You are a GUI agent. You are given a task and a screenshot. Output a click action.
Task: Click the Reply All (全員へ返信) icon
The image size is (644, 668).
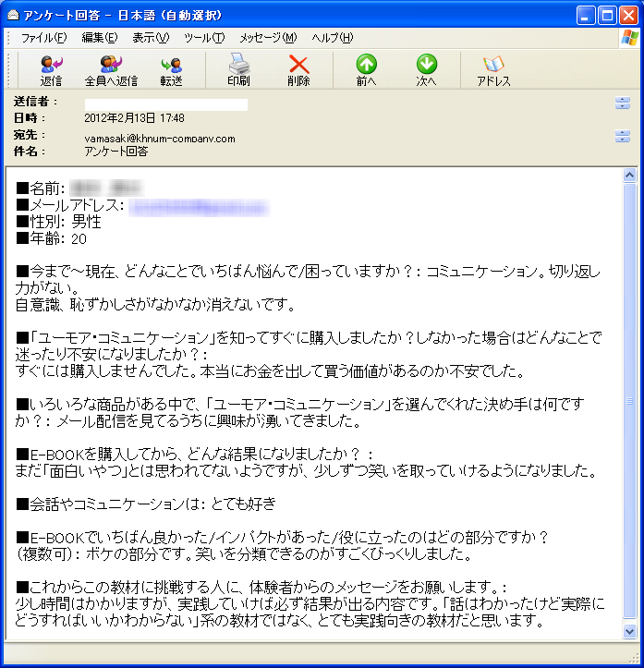[x=111, y=70]
